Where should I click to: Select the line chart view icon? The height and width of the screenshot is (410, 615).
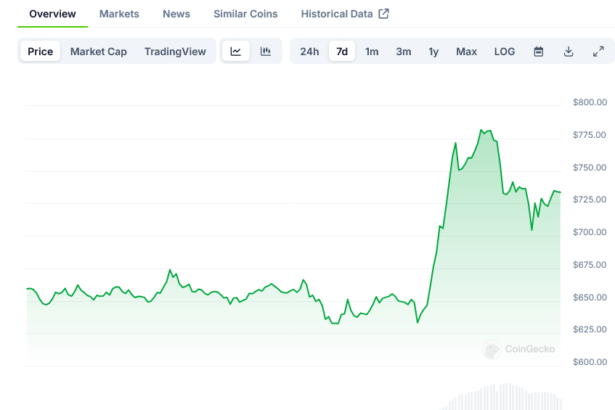[235, 51]
